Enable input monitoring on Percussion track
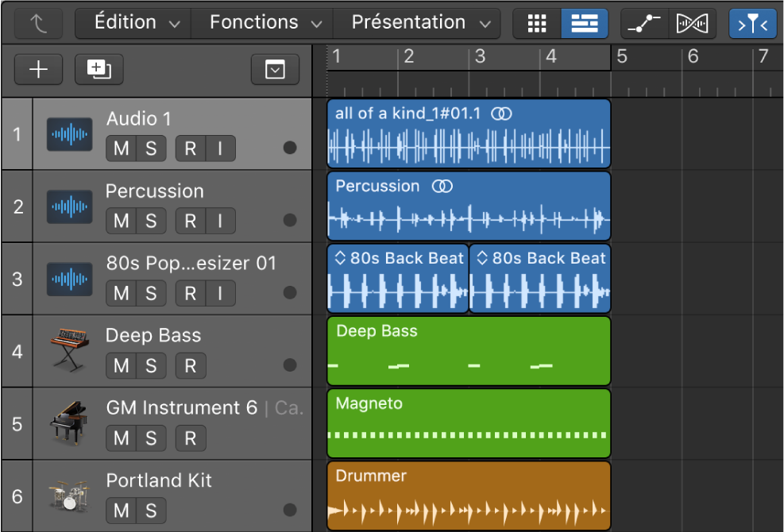The width and height of the screenshot is (784, 532). tap(220, 221)
